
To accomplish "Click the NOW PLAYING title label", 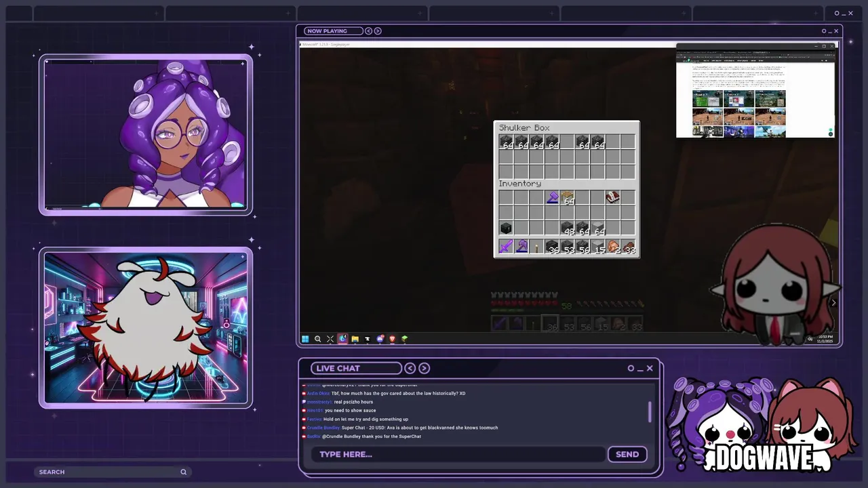I will click(326, 30).
